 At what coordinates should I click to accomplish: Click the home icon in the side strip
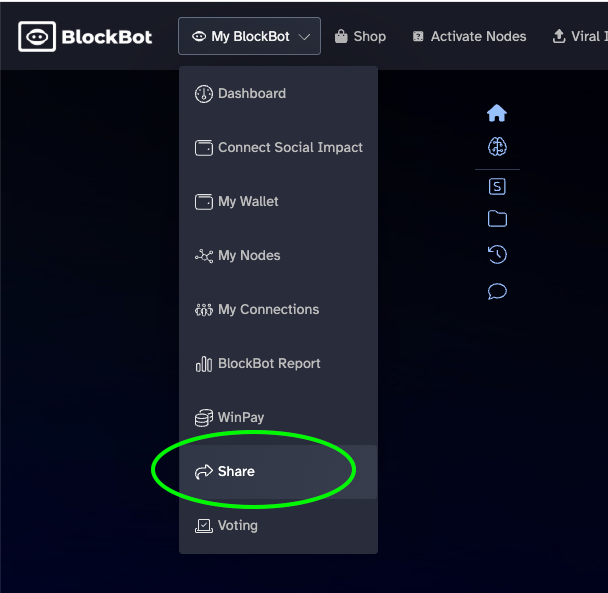click(497, 113)
